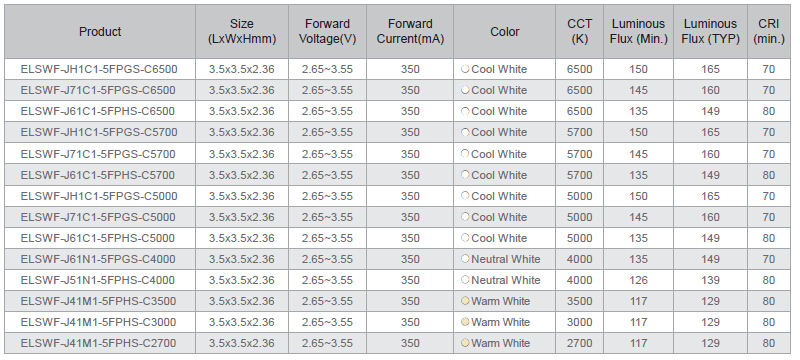
Task: Click the CCT (K) column header
Action: [x=580, y=32]
